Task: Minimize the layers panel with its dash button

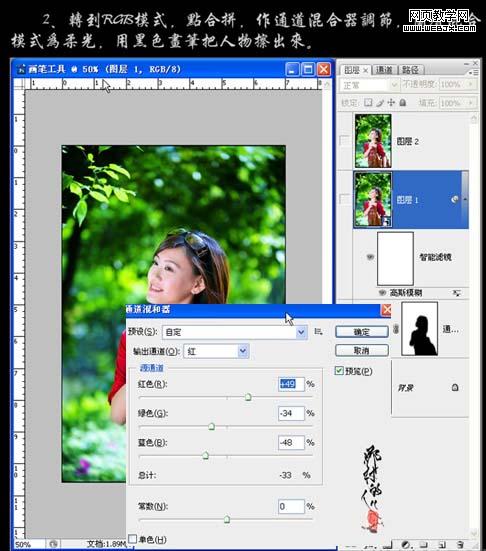Action: 466,64
